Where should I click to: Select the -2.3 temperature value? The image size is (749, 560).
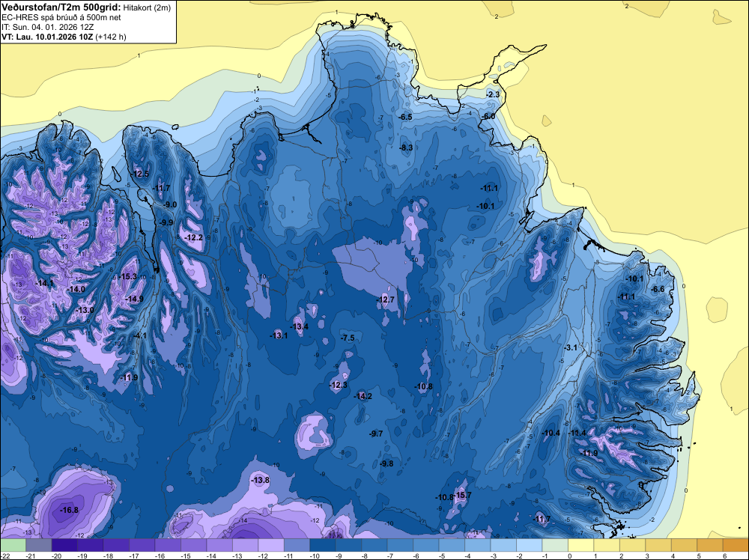coord(493,94)
